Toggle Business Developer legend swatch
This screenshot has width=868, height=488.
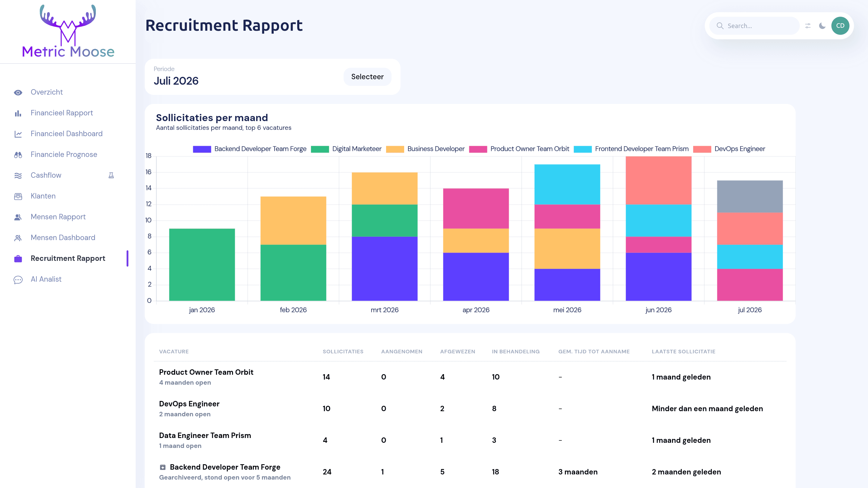coord(395,149)
